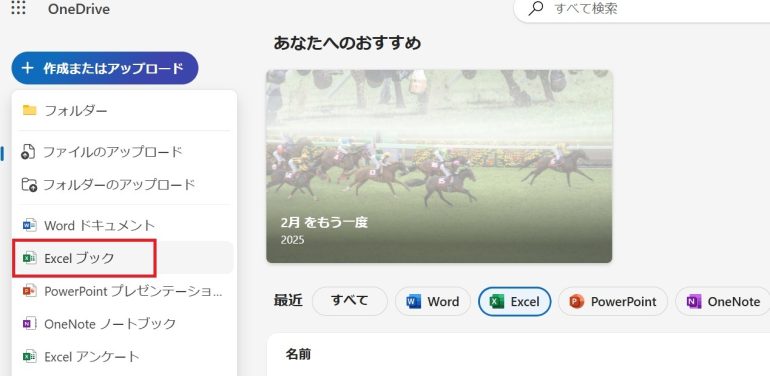Image resolution: width=770 pixels, height=376 pixels.
Task: Filter recent files by PowerPoint
Action: [613, 301]
